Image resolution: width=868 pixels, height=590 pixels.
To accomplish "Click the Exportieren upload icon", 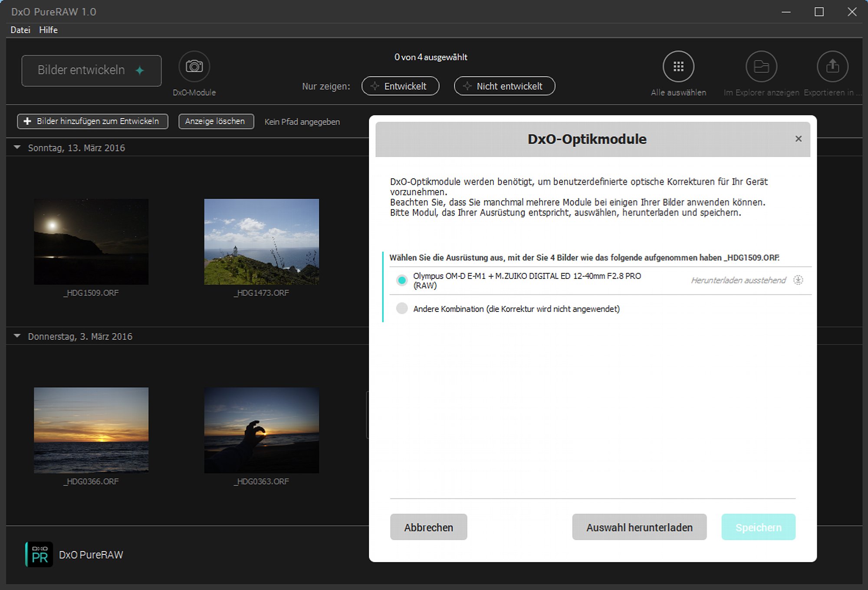I will (x=832, y=66).
